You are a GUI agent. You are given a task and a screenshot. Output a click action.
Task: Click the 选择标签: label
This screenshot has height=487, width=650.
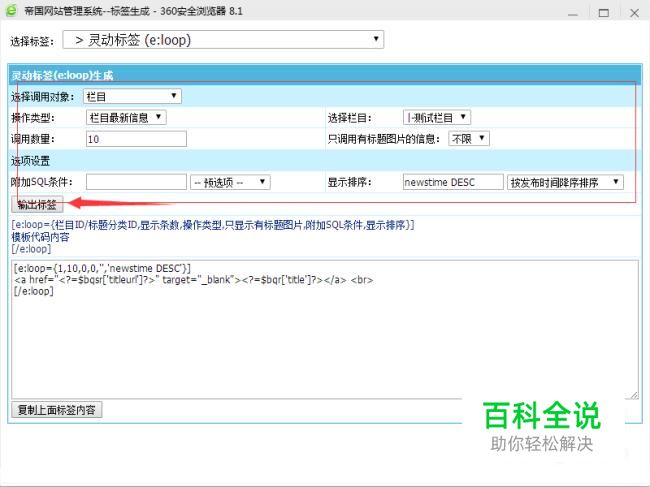[x=32, y=41]
